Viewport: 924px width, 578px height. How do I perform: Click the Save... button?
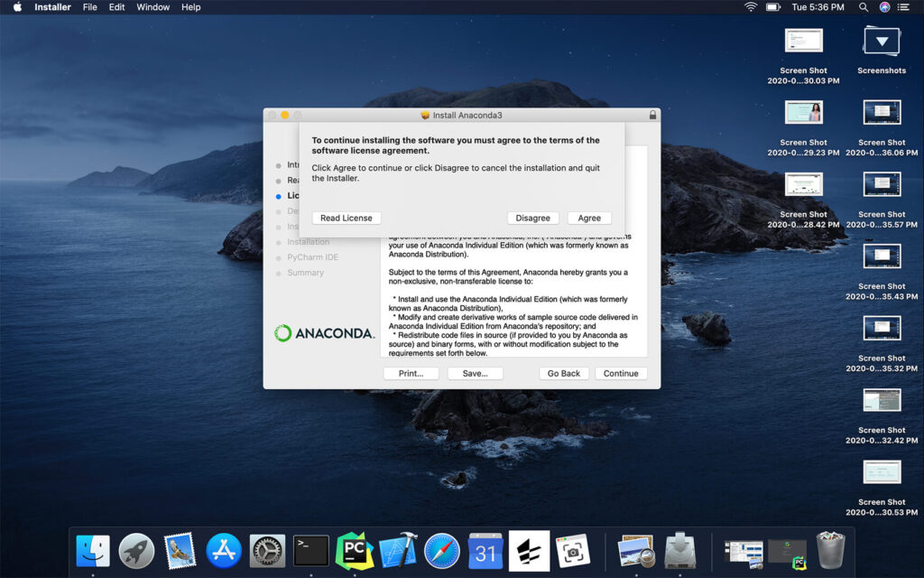[x=475, y=373]
